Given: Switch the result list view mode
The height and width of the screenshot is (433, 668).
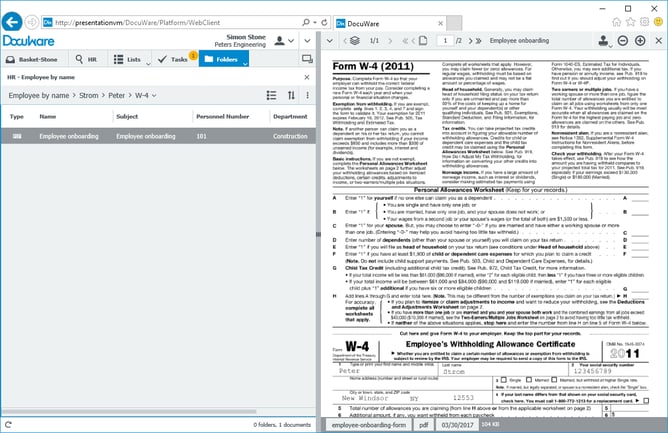Looking at the screenshot, I should tap(271, 95).
